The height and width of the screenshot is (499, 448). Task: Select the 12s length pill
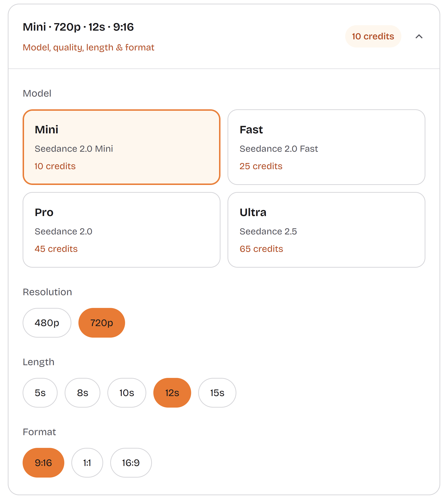pos(172,393)
